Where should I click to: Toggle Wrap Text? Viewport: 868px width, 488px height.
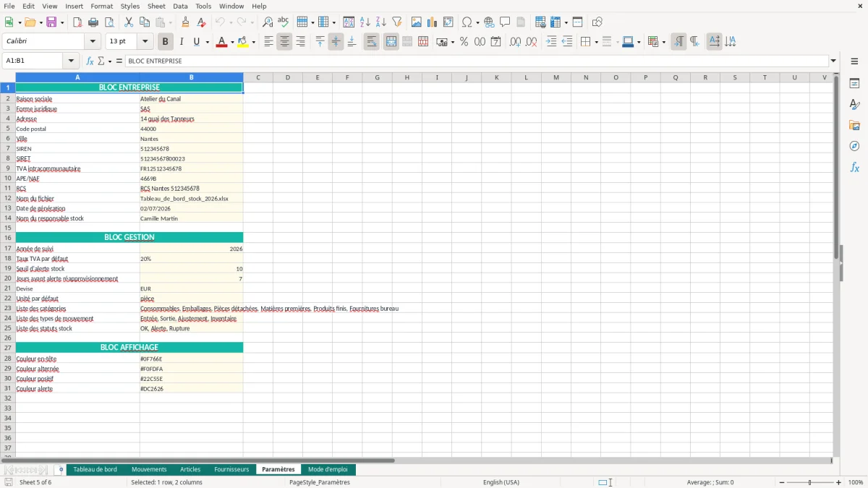click(371, 42)
